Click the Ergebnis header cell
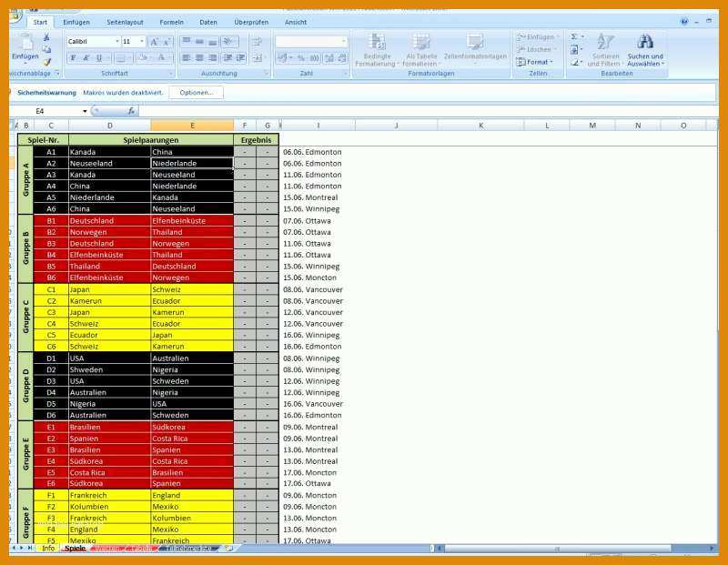The image size is (728, 565). tap(256, 140)
